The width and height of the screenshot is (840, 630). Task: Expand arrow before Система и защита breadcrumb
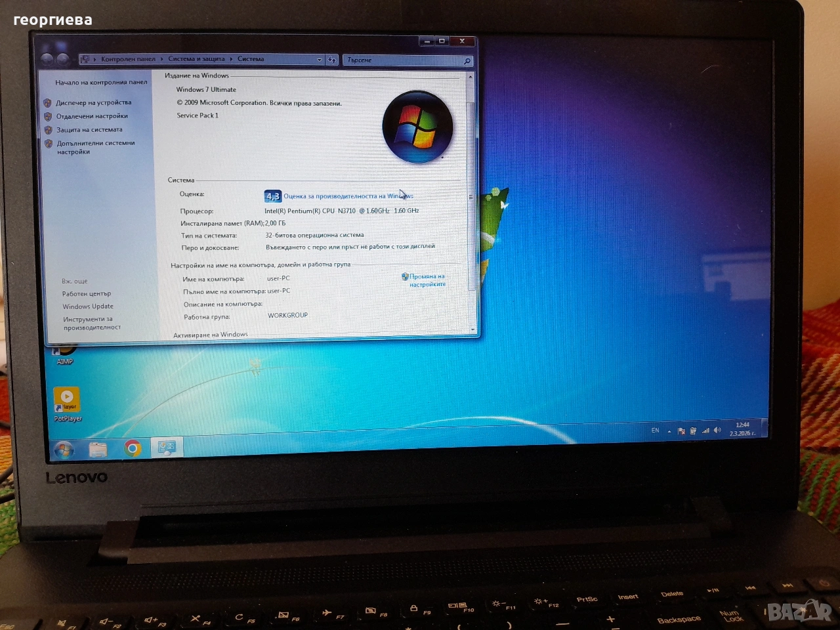click(x=162, y=59)
